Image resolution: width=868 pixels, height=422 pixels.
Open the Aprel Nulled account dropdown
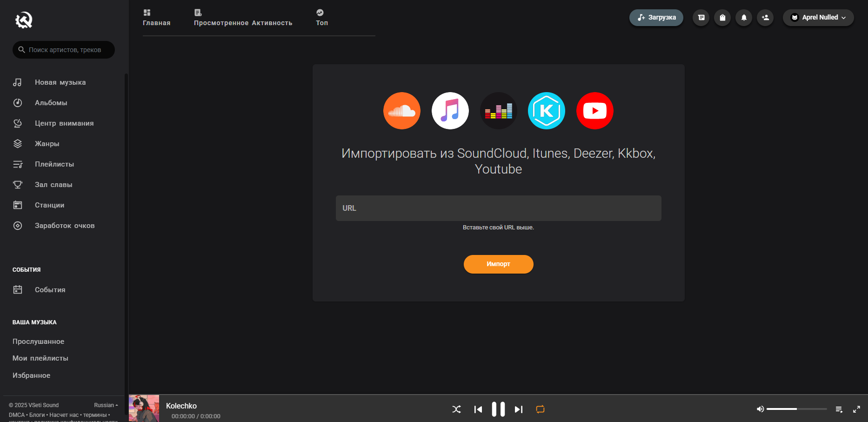[x=818, y=18]
